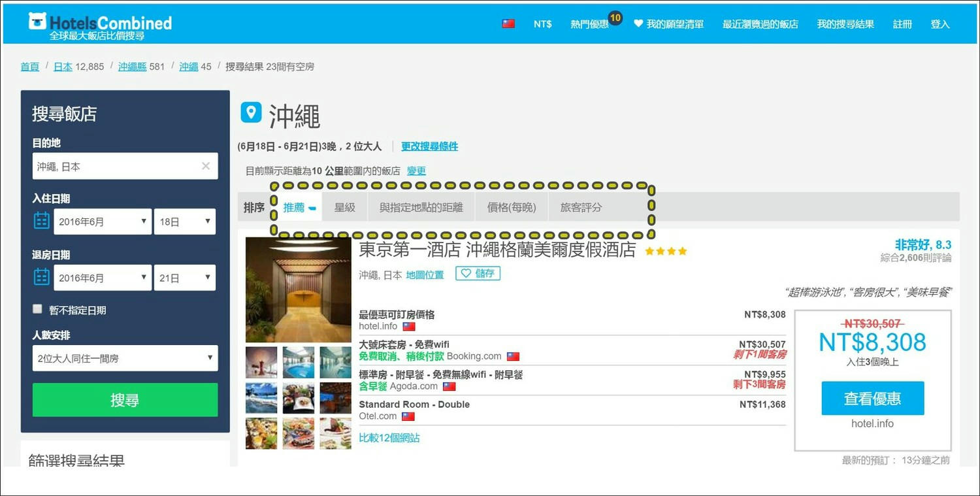Open the check-in day dropdown 18日
Viewport: 980px width, 496px height.
[x=185, y=222]
